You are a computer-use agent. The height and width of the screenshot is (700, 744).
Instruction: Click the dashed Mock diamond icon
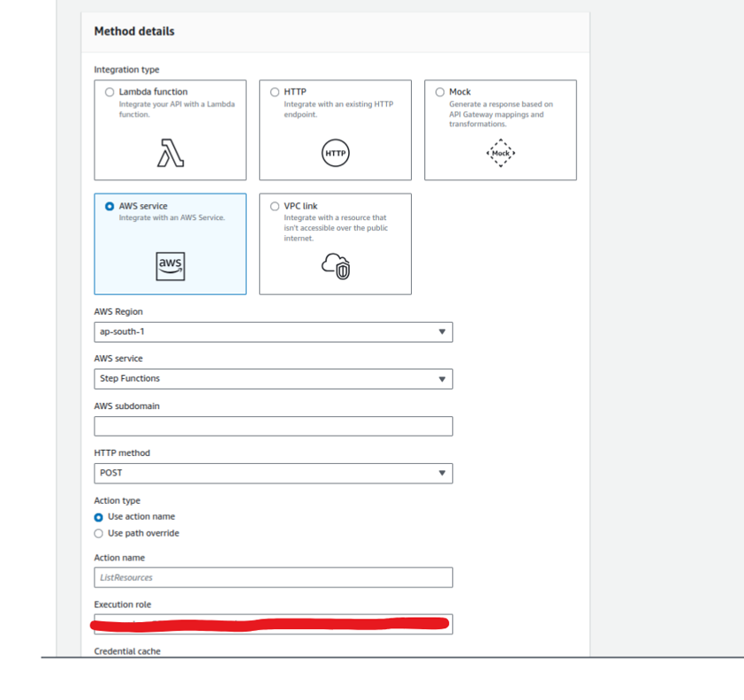[501, 153]
